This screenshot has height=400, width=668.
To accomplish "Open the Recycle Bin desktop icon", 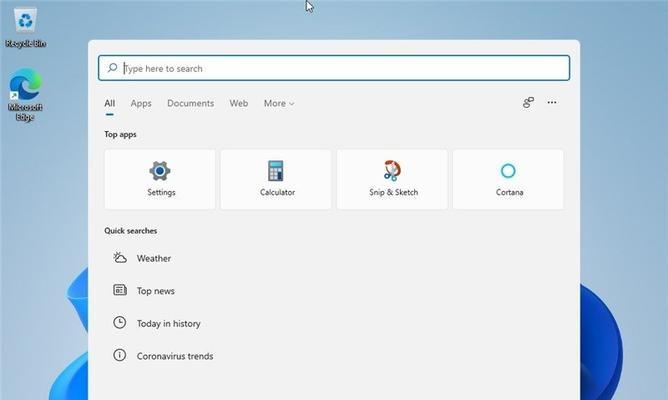I will [x=26, y=28].
